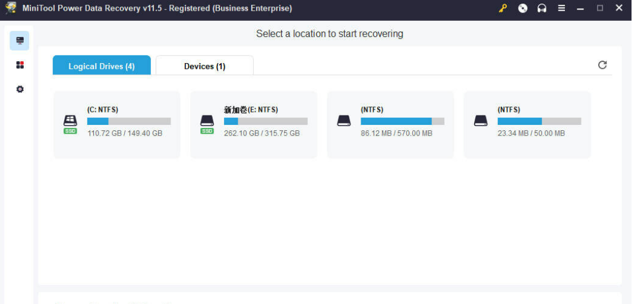Click the bootable media disc icon
This screenshot has height=304, width=644.
(522, 8)
